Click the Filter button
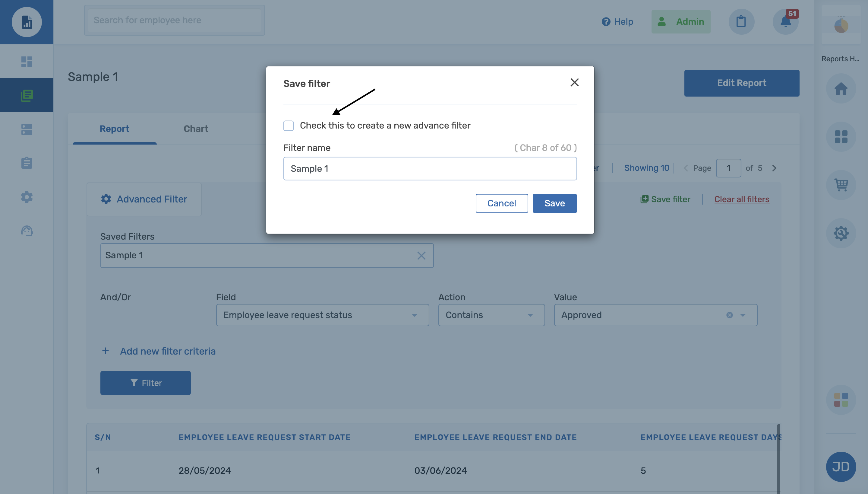868x494 pixels. pos(145,383)
